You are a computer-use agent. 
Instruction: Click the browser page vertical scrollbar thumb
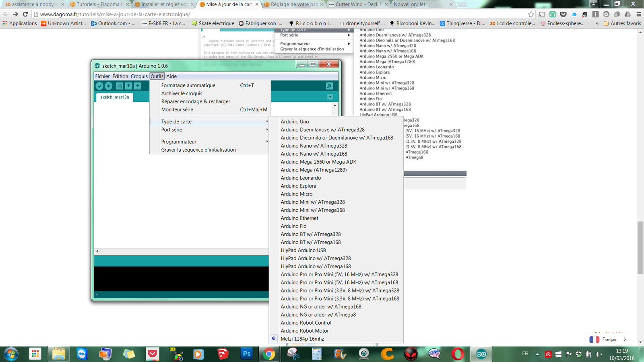pos(640,247)
